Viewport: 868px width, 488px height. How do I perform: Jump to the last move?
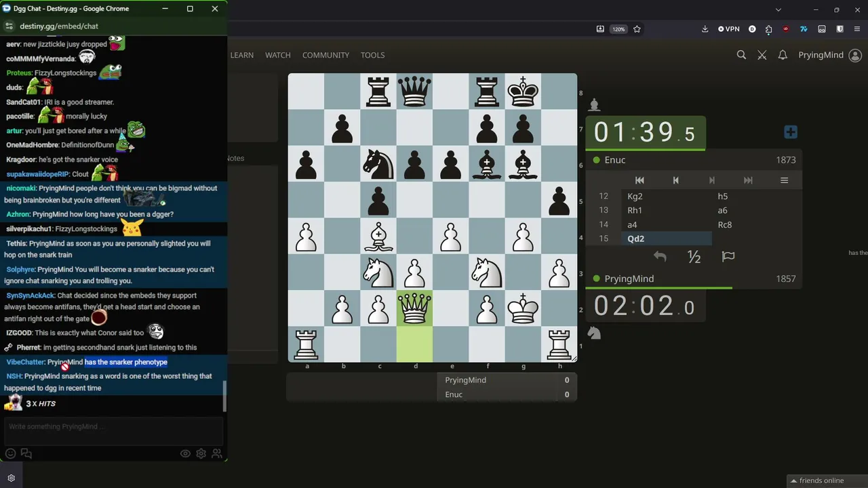(x=748, y=180)
